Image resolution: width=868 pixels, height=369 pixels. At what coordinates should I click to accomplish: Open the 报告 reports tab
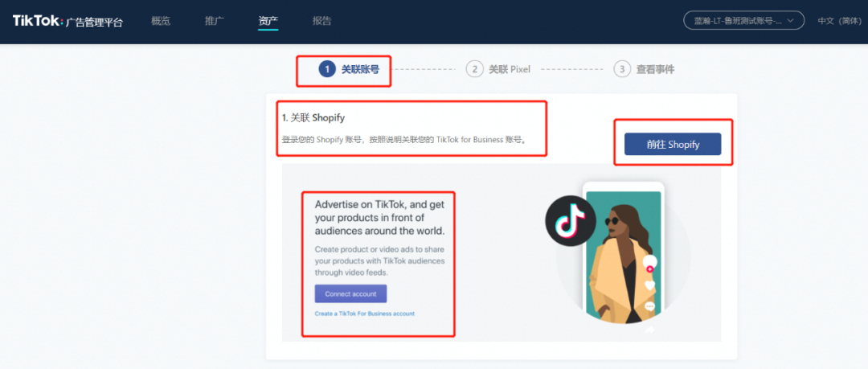(321, 22)
